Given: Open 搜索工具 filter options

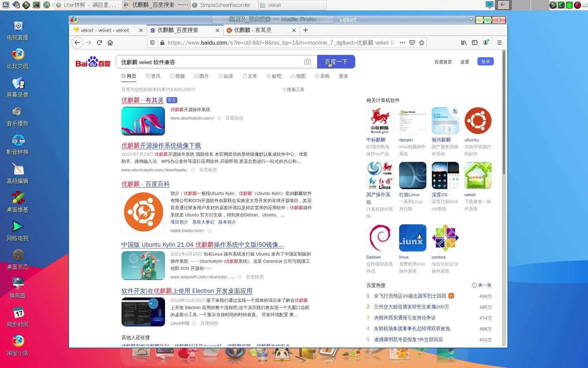Looking at the screenshot, I should 293,89.
